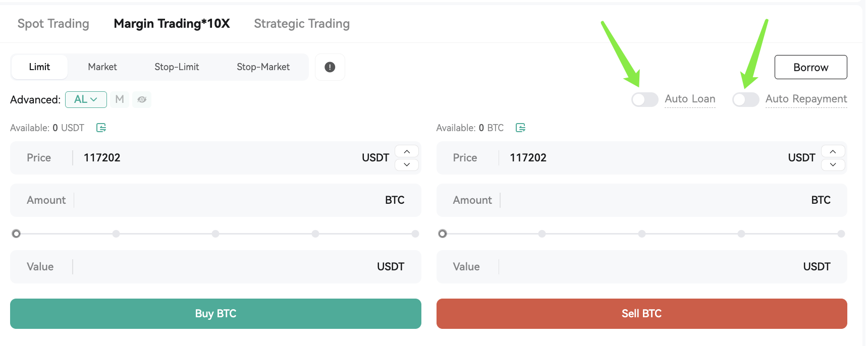Increase sell price with up arrow
868x346 pixels.
(833, 151)
